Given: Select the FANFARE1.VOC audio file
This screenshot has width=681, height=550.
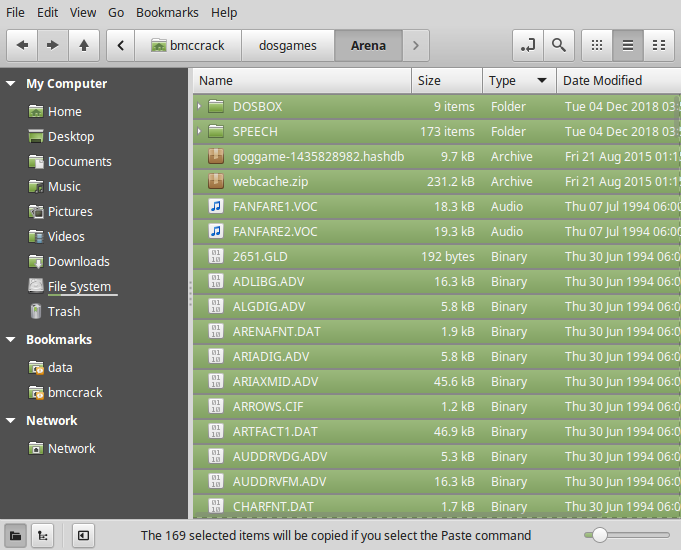Looking at the screenshot, I should click(x=436, y=206).
